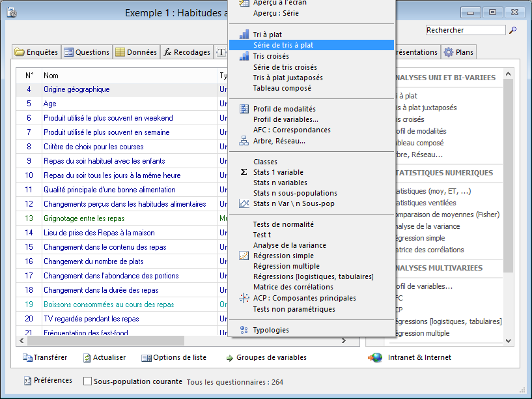Click the Préférences icon
This screenshot has height=399, width=532.
tap(27, 381)
